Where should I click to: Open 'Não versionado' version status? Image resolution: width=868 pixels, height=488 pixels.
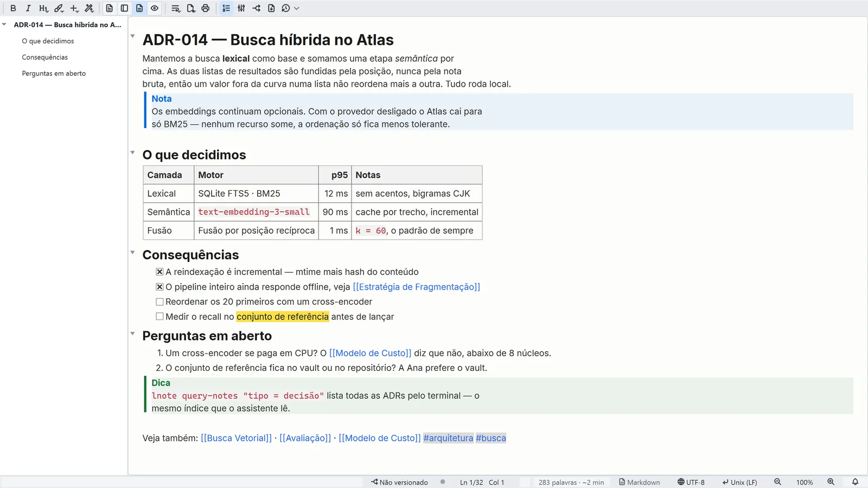click(399, 482)
